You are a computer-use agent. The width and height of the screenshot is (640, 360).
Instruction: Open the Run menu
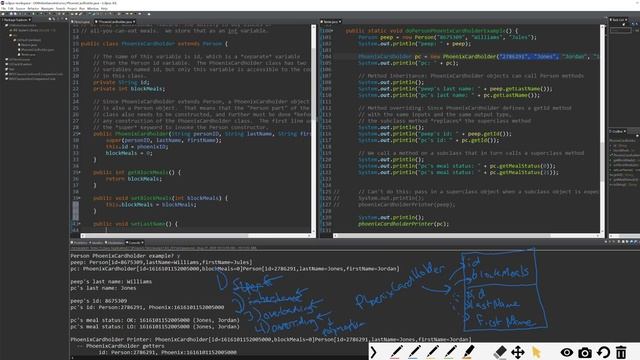(82, 8)
